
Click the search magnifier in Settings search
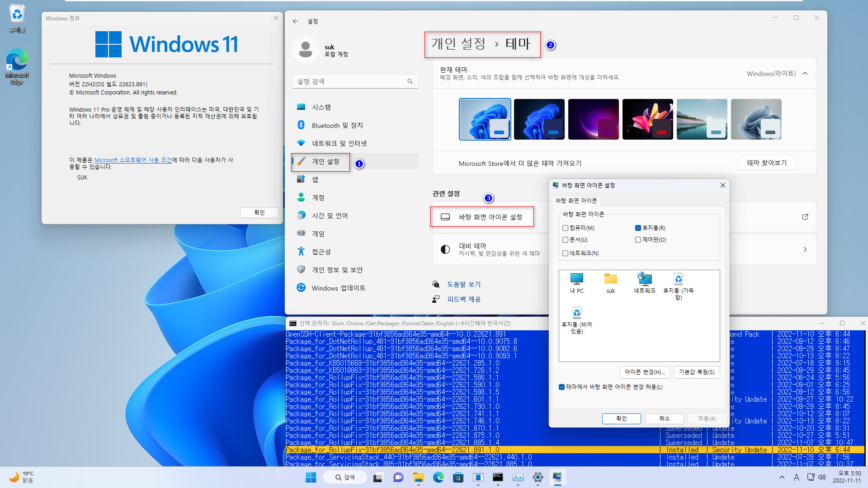(x=410, y=81)
